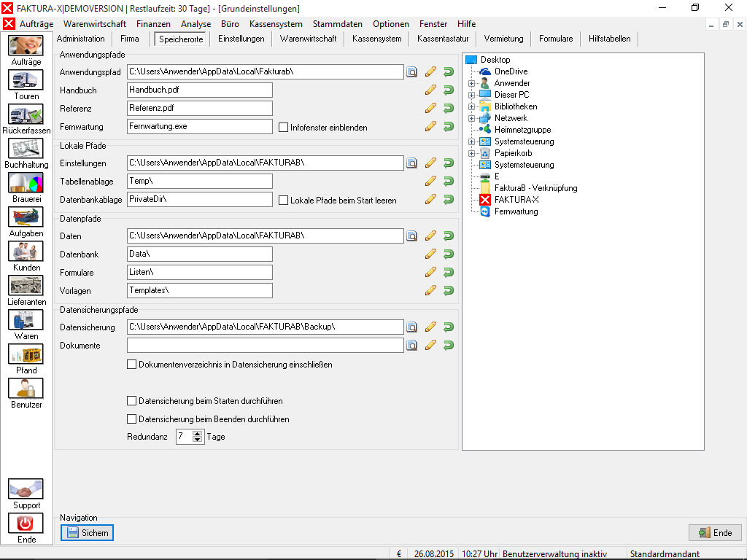This screenshot has height=560, width=747.
Task: Increase Redundanz days with up arrow
Action: point(197,433)
